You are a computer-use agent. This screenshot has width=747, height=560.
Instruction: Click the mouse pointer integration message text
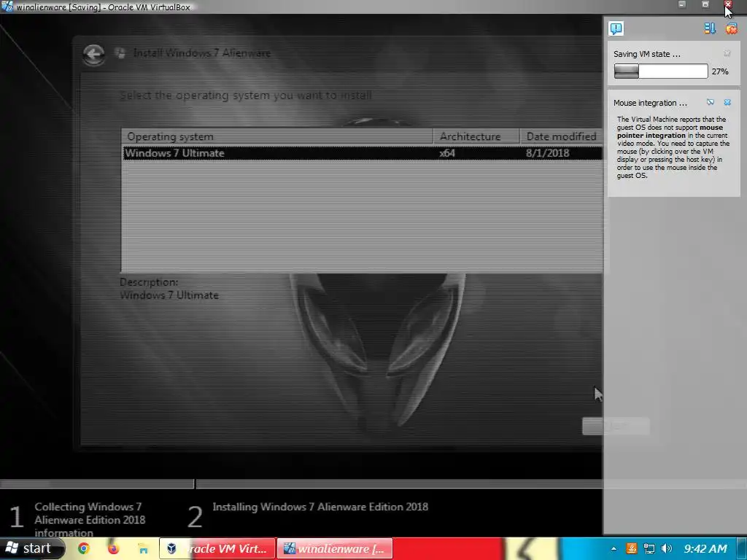pyautogui.click(x=673, y=147)
